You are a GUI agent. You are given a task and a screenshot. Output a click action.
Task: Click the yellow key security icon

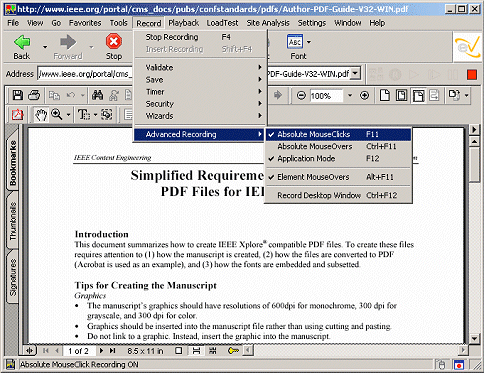[233, 351]
